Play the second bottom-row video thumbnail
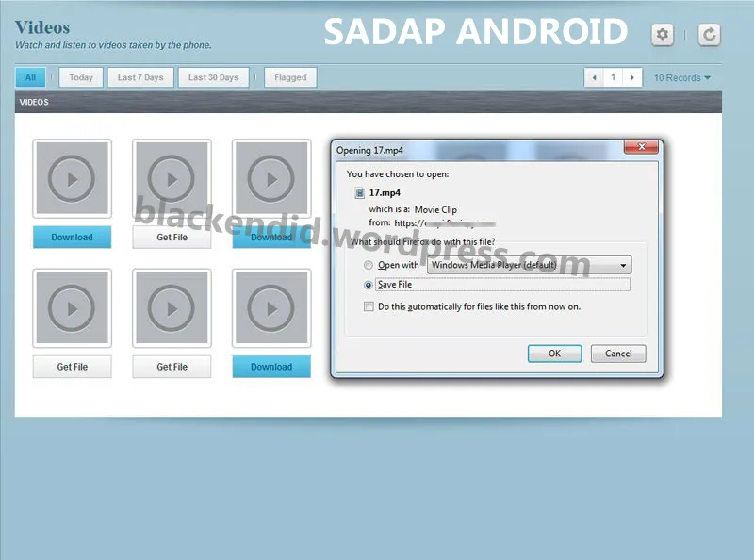754x560 pixels. coord(172,308)
